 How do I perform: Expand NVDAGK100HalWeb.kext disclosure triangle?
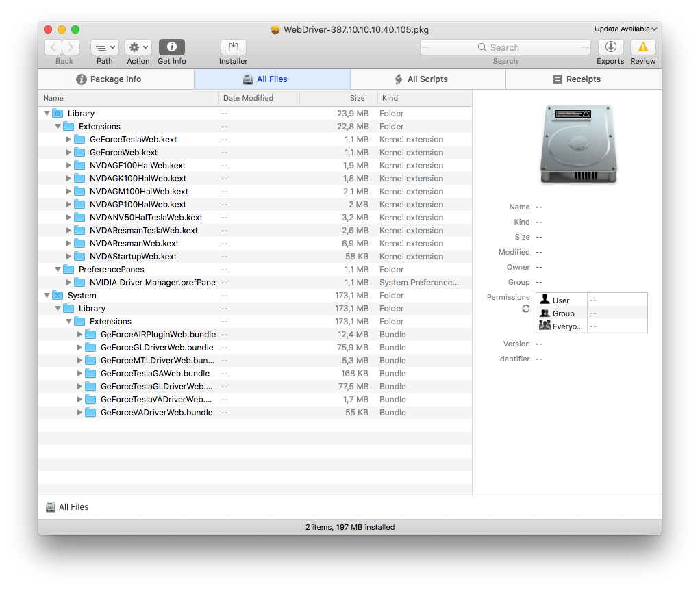point(68,178)
